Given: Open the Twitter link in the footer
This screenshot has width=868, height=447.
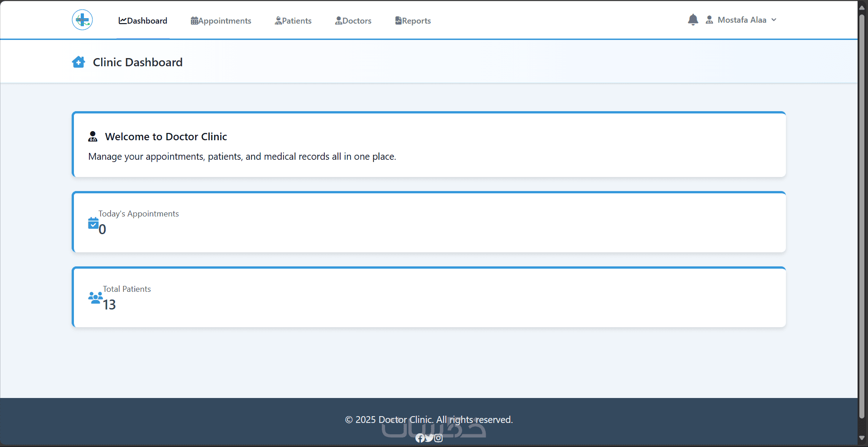Looking at the screenshot, I should (x=429, y=438).
